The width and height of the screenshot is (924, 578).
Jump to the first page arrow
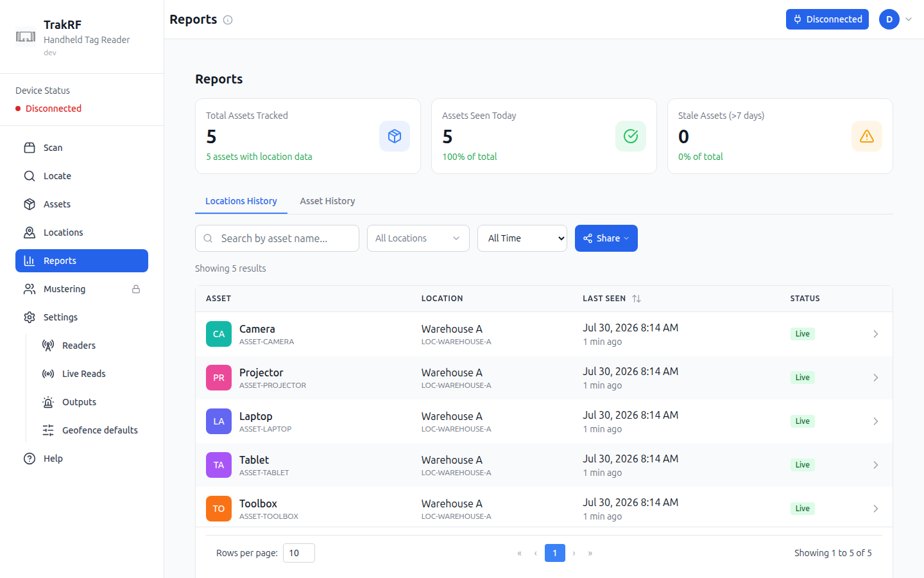(x=519, y=553)
